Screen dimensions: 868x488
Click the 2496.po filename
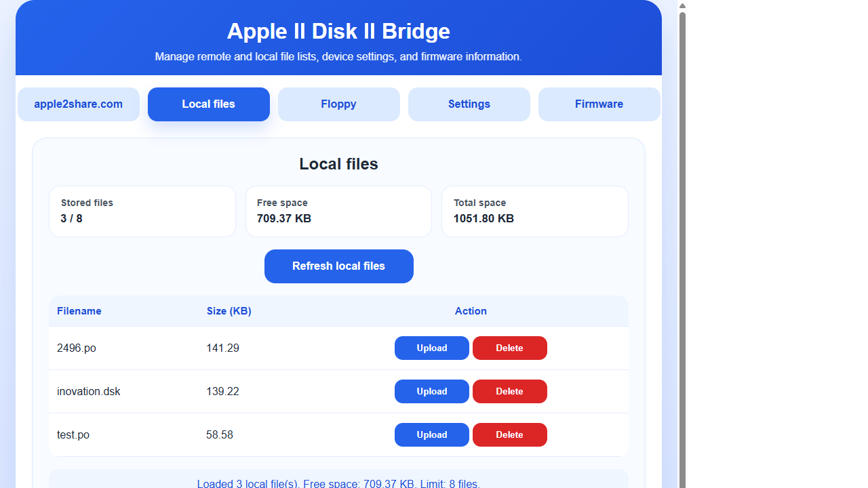pos(77,348)
